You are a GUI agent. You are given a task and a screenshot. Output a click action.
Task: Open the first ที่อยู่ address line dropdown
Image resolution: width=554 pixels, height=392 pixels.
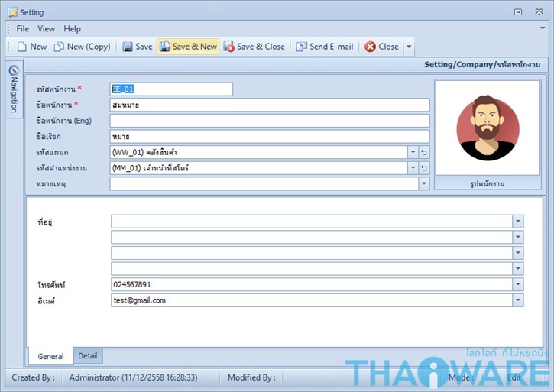pyautogui.click(x=517, y=222)
